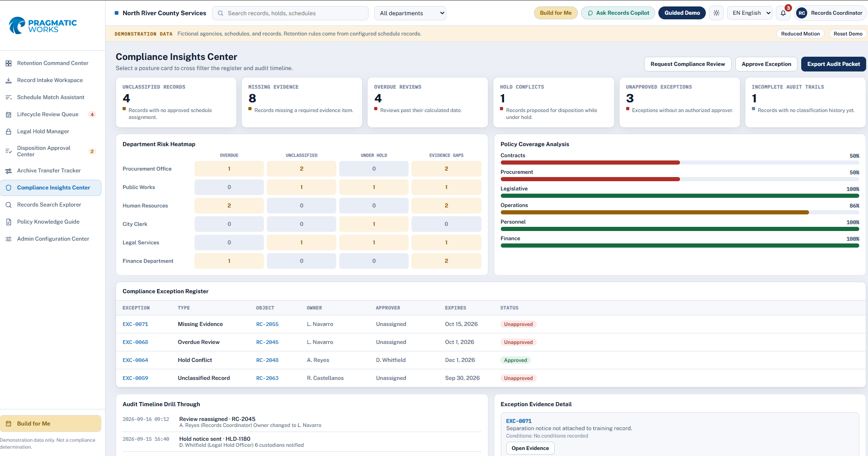Click Request Compliance Review button
The width and height of the screenshot is (868, 456).
687,64
